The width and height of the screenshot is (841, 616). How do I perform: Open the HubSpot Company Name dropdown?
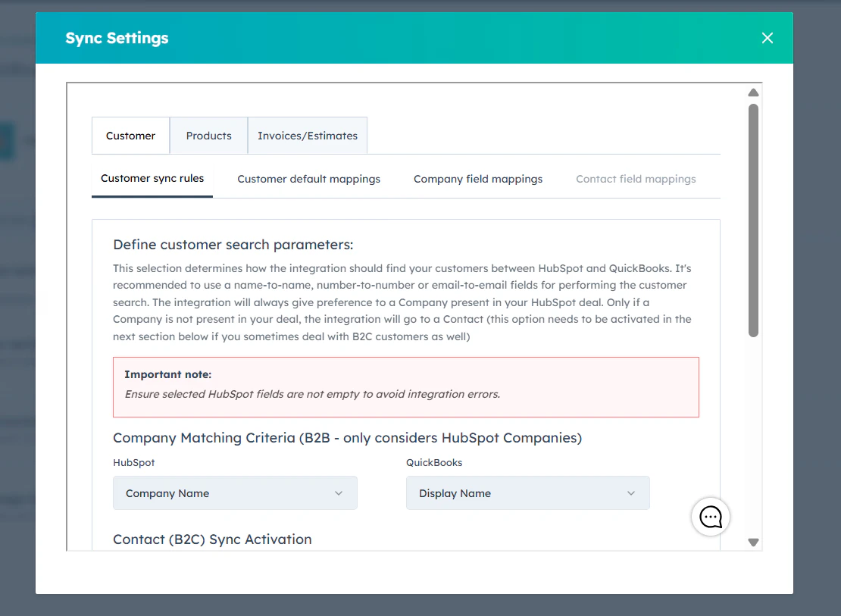click(235, 493)
